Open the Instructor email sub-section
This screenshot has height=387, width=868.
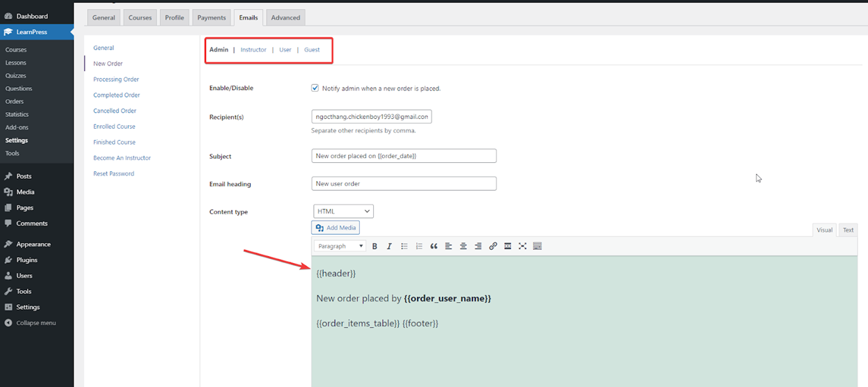253,49
